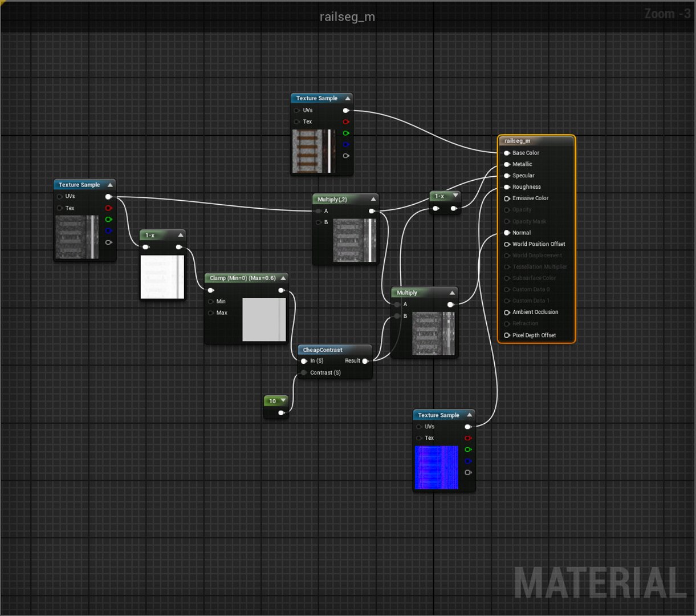Click the red channel output on blue normal-map Texture Sample

click(x=468, y=438)
